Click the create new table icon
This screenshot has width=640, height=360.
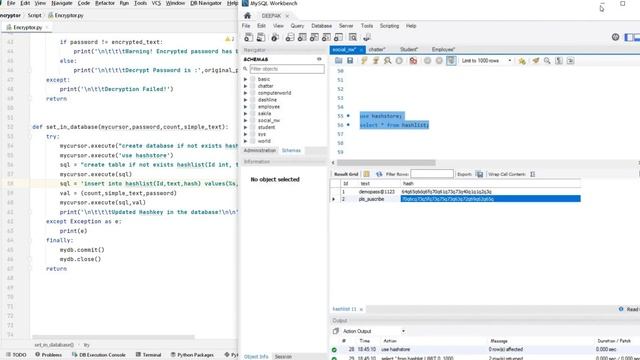[302, 38]
